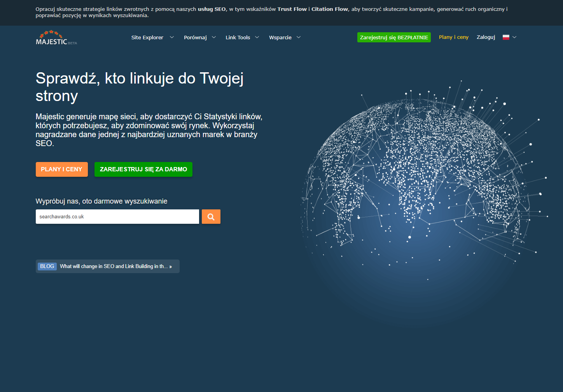Click the BLOG badge
Image resolution: width=563 pixels, height=392 pixels.
pyautogui.click(x=47, y=266)
